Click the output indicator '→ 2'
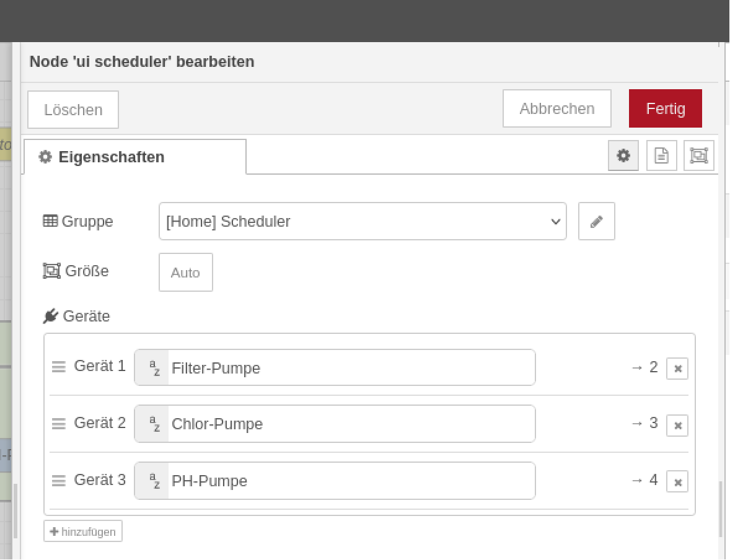The width and height of the screenshot is (730, 560). coord(645,367)
